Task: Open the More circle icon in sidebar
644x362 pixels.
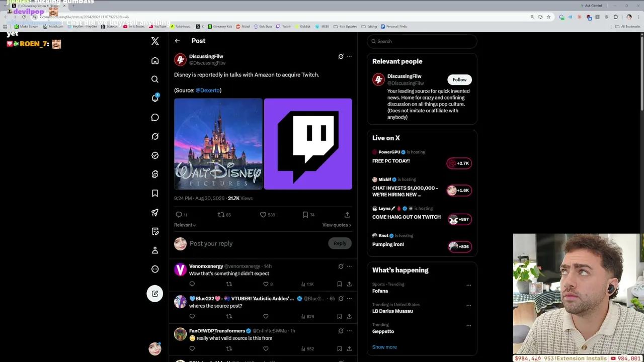Action: point(155,269)
